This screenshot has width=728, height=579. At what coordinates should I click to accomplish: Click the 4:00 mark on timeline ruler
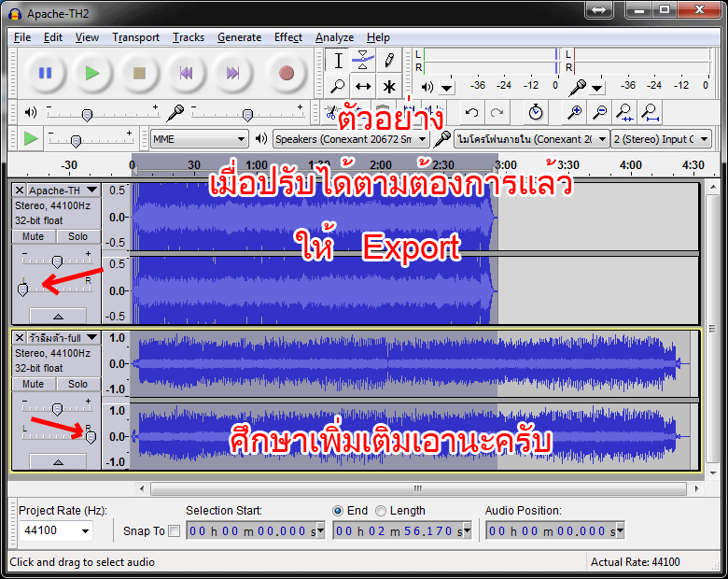click(x=631, y=165)
